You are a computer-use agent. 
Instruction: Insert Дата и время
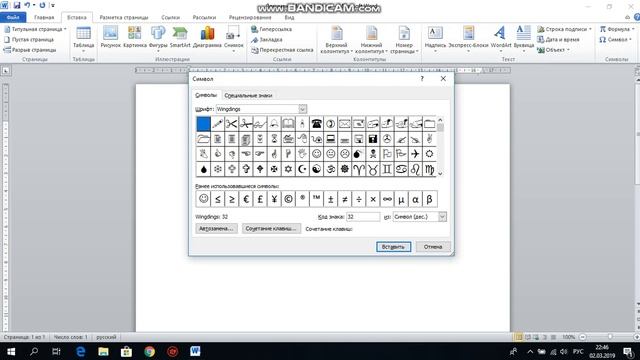pyautogui.click(x=558, y=40)
